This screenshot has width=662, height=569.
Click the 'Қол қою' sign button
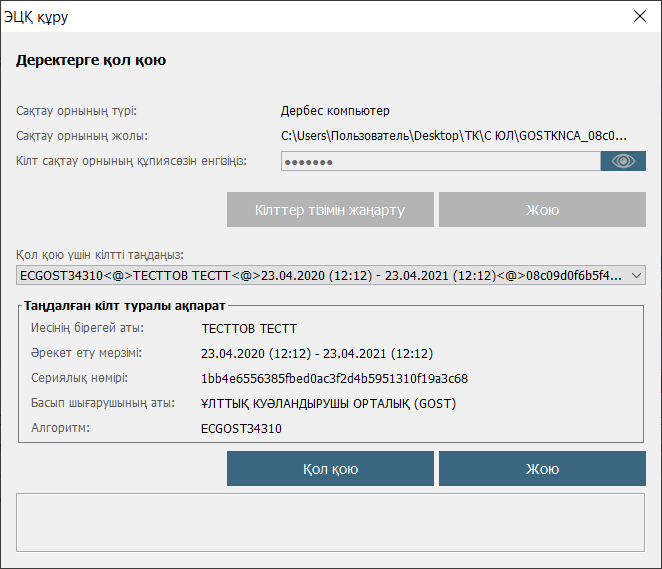point(330,469)
